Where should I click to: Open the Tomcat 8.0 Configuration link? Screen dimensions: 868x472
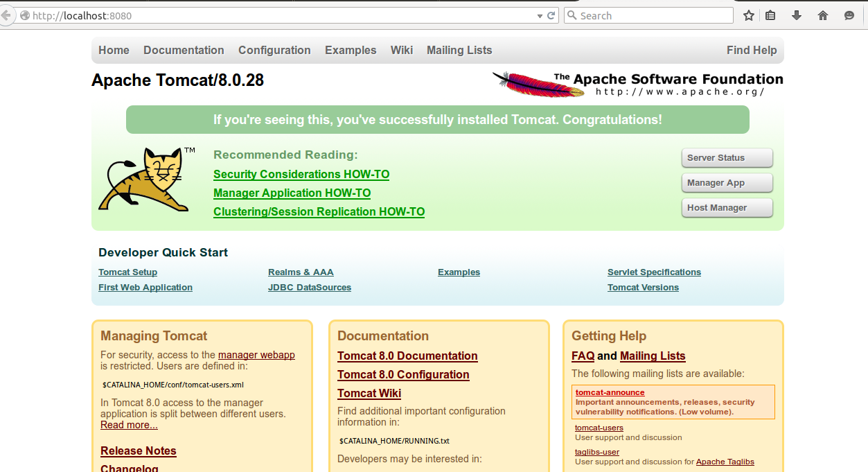[x=403, y=375]
